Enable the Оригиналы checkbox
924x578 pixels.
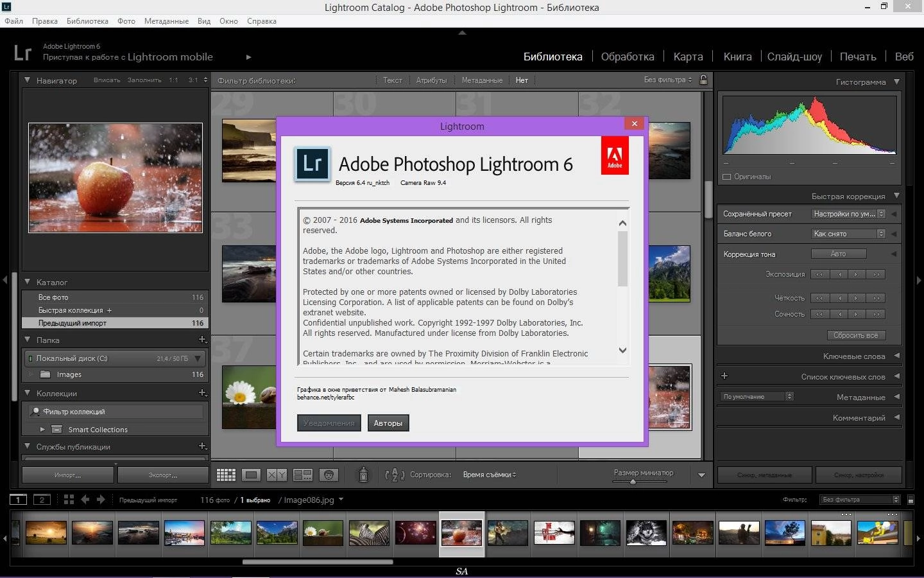[x=726, y=177]
